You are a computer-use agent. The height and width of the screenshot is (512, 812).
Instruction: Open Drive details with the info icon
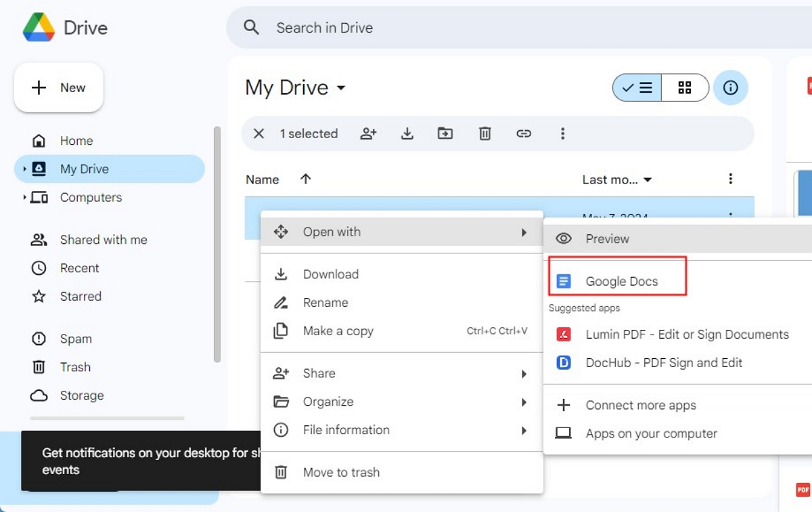731,87
